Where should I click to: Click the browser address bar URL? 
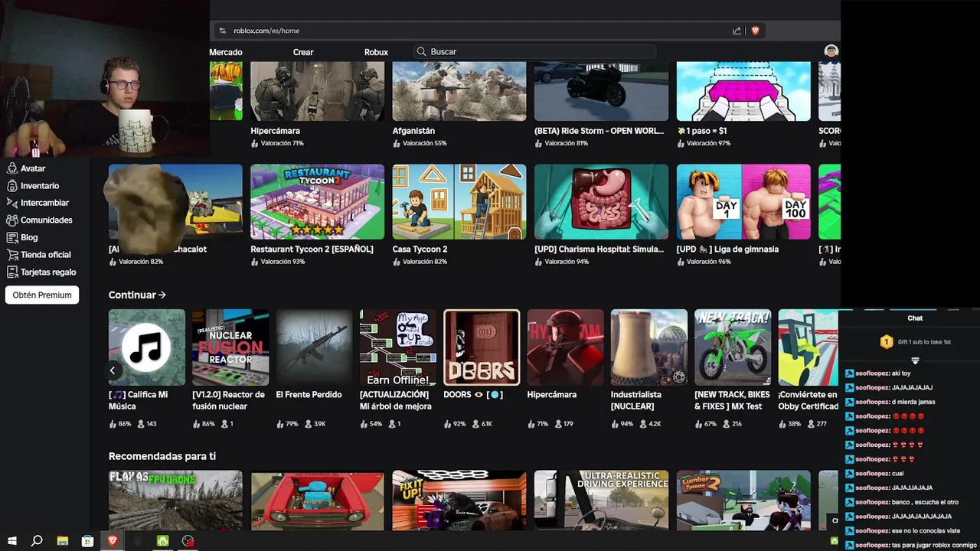coord(266,31)
